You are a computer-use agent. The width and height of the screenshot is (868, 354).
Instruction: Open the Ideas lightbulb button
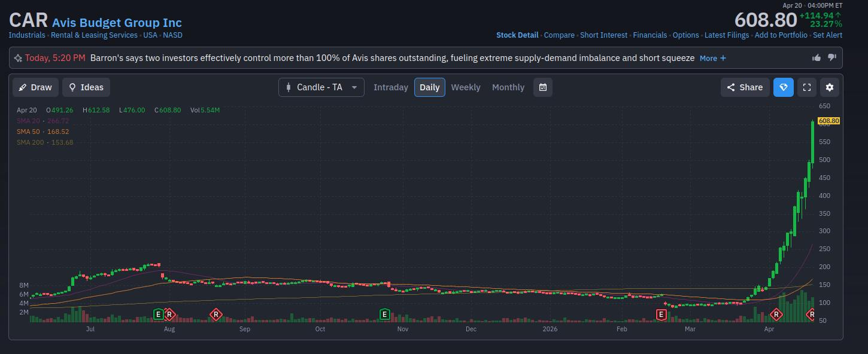click(86, 87)
